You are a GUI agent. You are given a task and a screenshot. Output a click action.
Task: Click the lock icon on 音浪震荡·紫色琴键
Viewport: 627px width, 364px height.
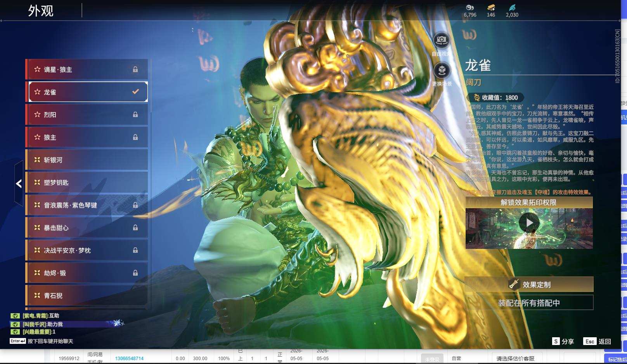coord(135,205)
